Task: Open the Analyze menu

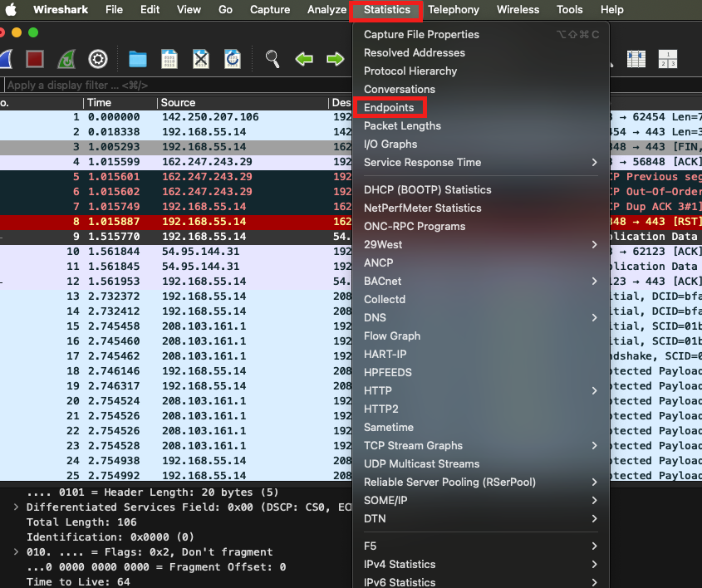Action: click(326, 9)
